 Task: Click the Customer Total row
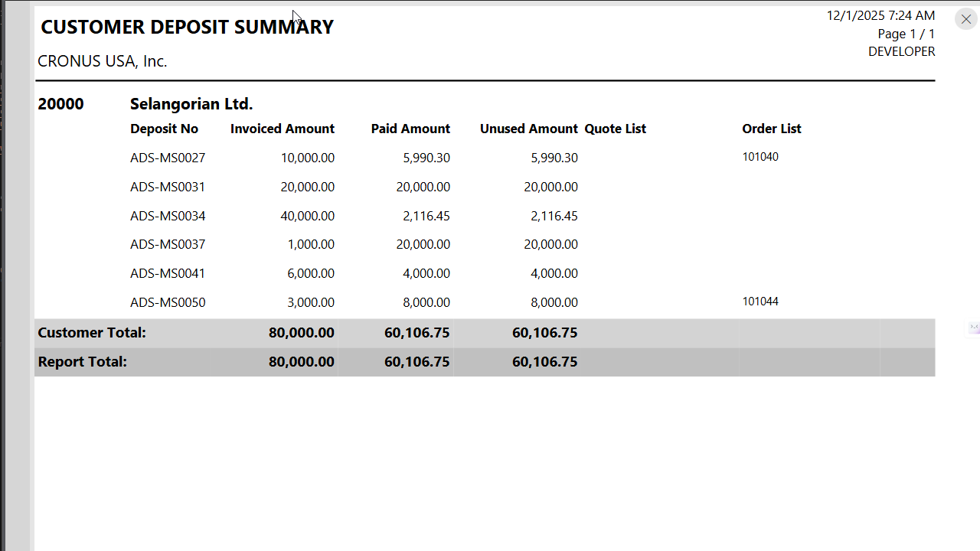click(91, 332)
